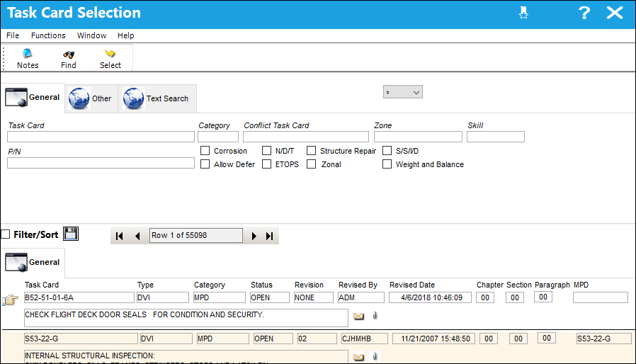636x364 pixels.
Task: Click the Category search field
Action: tap(218, 137)
